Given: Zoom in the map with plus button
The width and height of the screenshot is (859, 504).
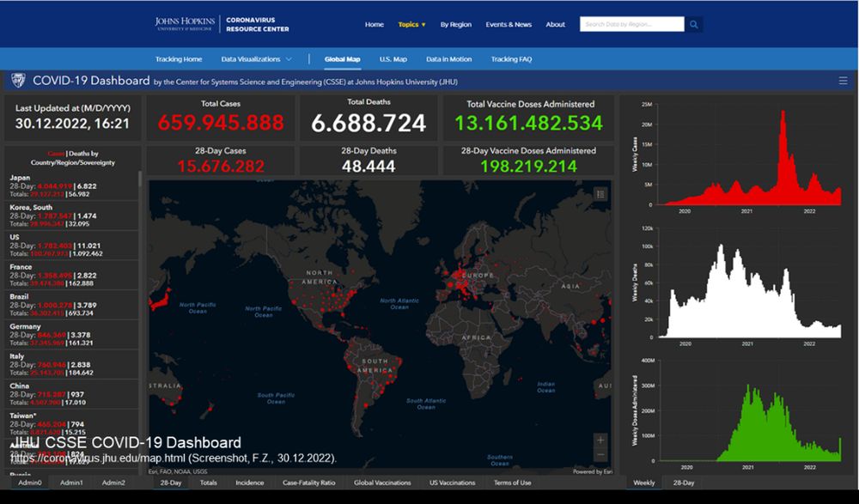Looking at the screenshot, I should point(600,440).
